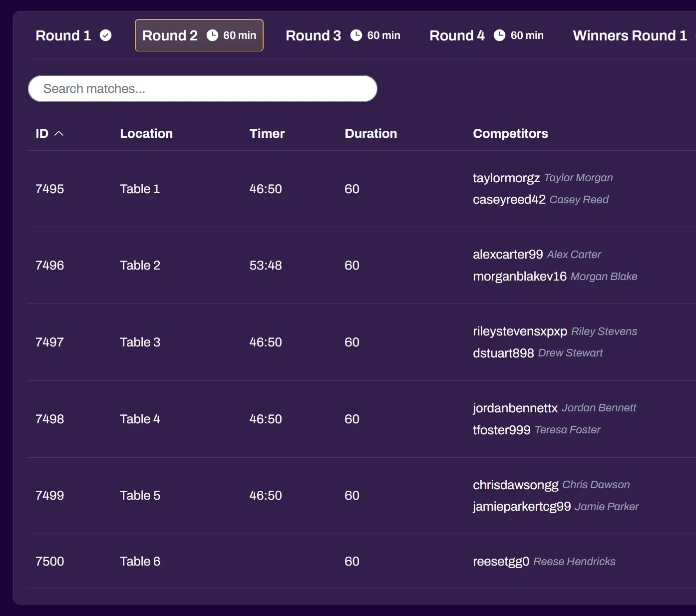Image resolution: width=696 pixels, height=616 pixels.
Task: Click the Round 1 completed checkmark icon
Action: [x=105, y=35]
